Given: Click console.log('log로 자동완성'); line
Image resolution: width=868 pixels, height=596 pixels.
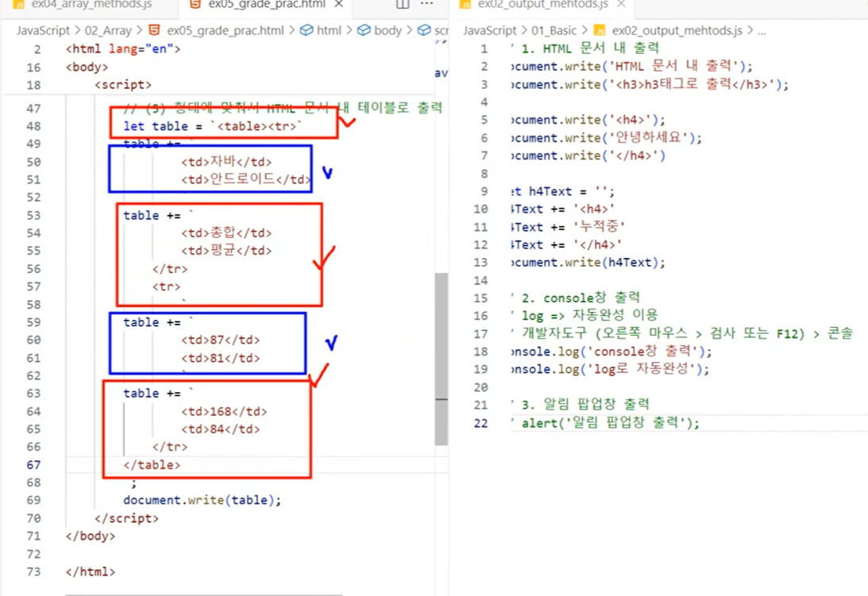Looking at the screenshot, I should click(x=611, y=369).
